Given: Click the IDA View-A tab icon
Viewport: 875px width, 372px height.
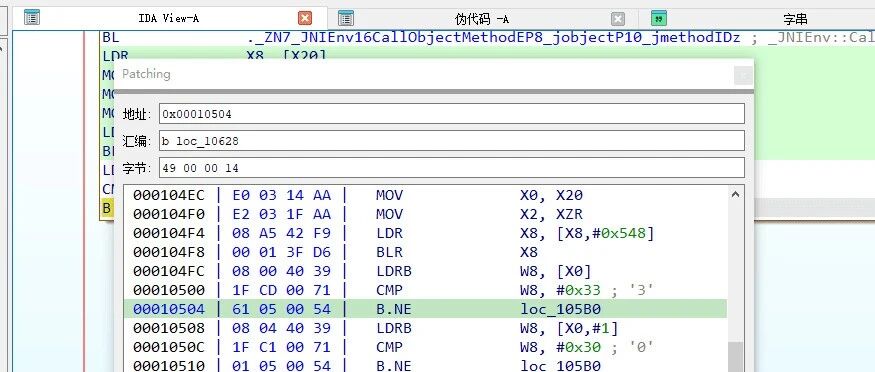Looking at the screenshot, I should click(32, 18).
